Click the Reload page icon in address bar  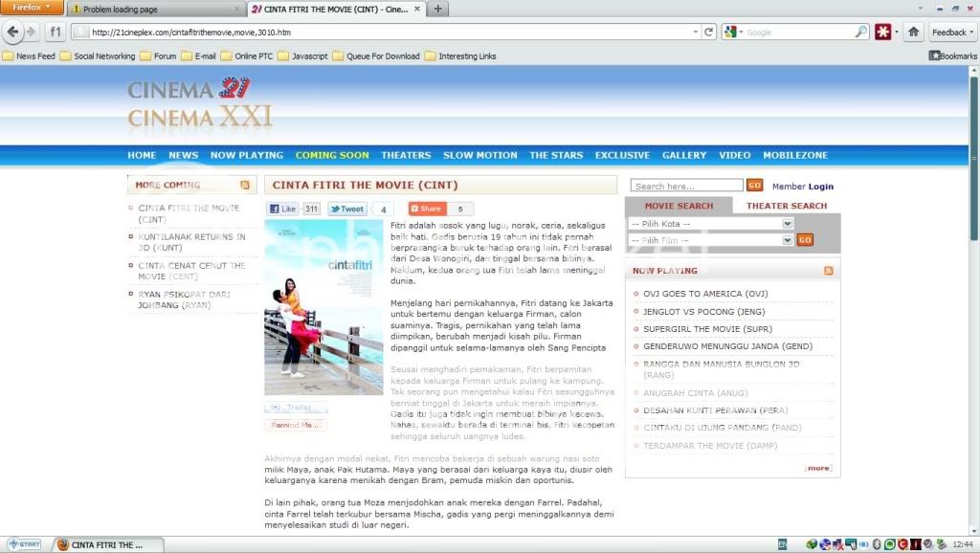tap(709, 32)
